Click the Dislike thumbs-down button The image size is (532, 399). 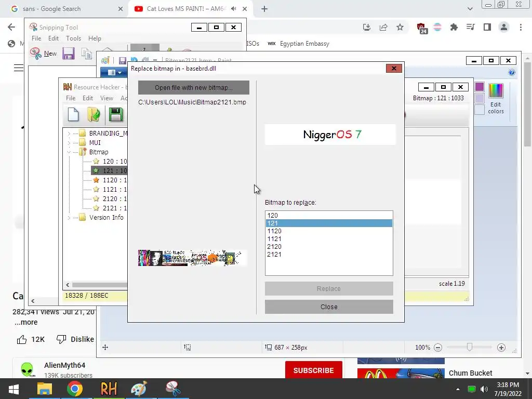pos(75,339)
